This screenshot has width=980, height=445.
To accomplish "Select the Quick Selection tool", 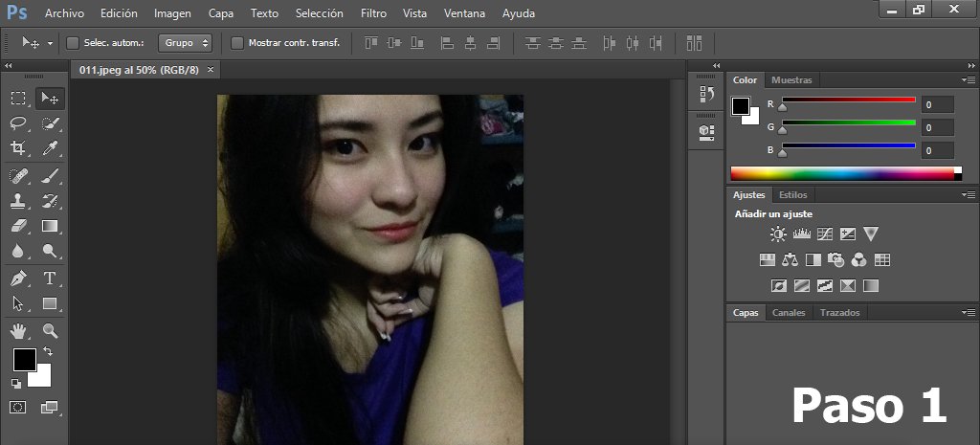I will pyautogui.click(x=50, y=123).
